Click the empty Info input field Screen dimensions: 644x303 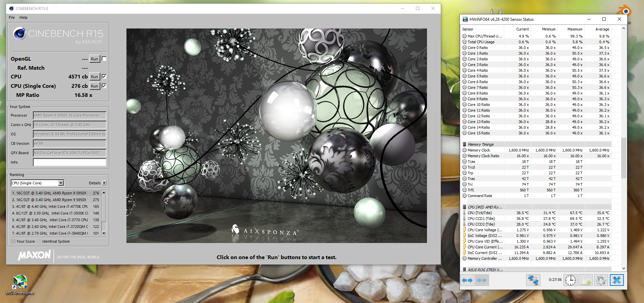[x=69, y=162]
